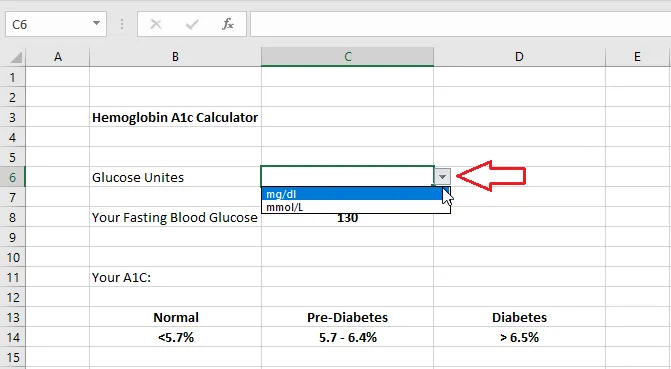Click the 5.7 - 6.4% cell

coord(347,337)
